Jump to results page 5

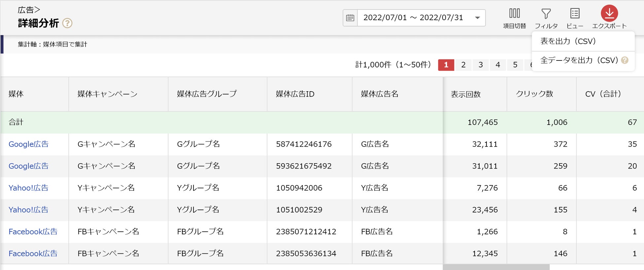pyautogui.click(x=515, y=65)
